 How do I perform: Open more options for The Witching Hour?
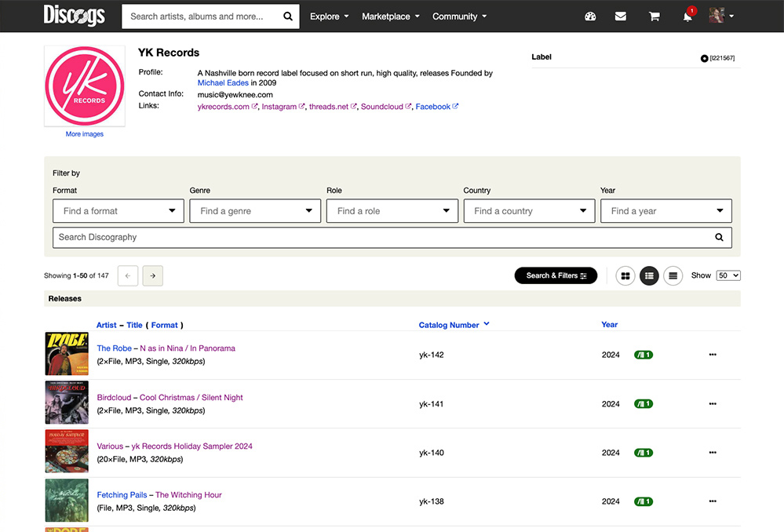(x=713, y=501)
